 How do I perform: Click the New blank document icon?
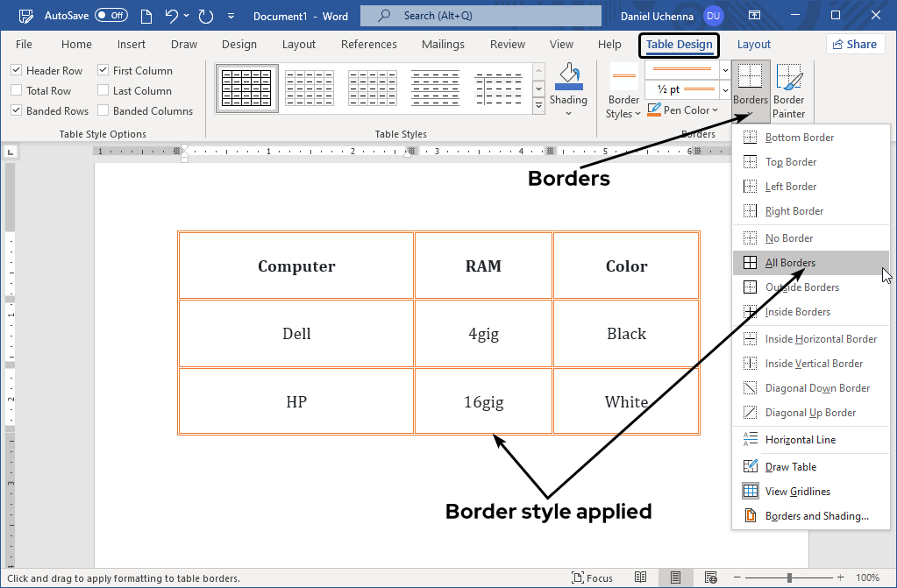(x=146, y=15)
